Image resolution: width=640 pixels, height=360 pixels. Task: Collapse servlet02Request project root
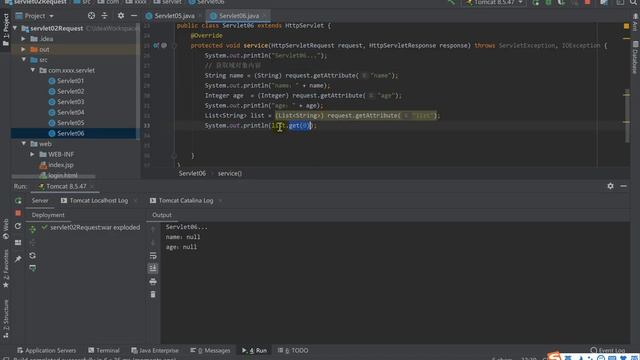tap(16, 28)
